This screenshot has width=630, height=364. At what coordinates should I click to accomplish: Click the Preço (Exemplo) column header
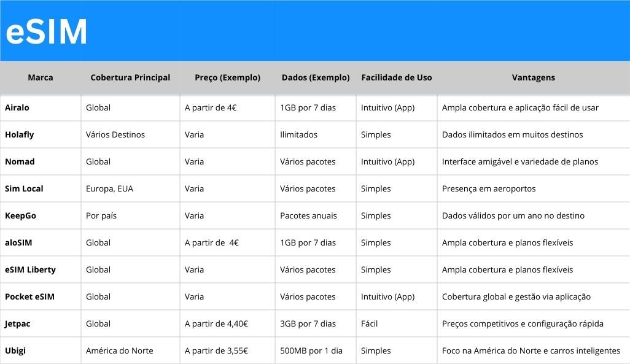[x=227, y=77]
